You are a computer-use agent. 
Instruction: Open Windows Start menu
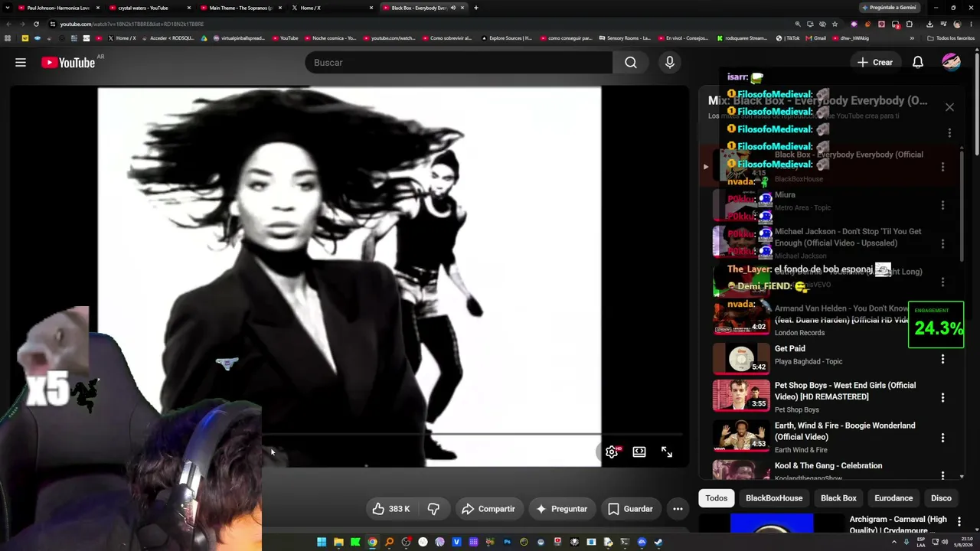point(322,543)
